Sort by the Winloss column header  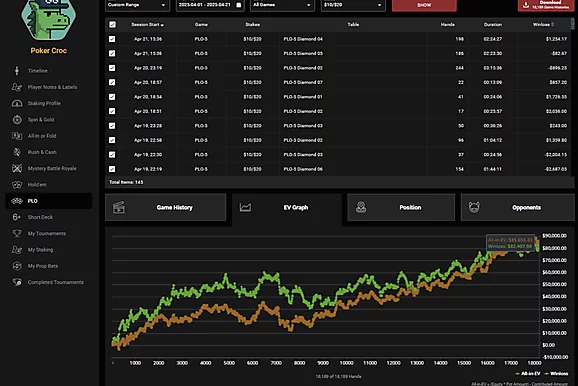pyautogui.click(x=541, y=24)
